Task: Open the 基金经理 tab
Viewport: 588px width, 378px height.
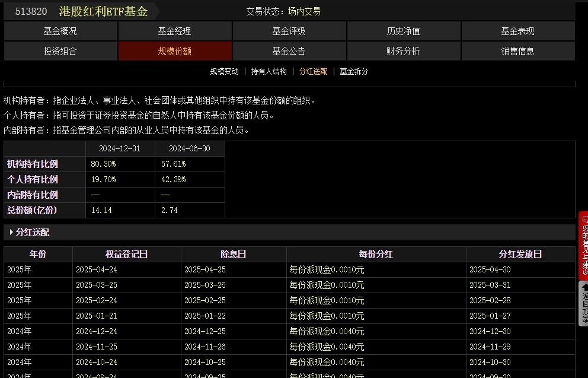Action: 175,31
